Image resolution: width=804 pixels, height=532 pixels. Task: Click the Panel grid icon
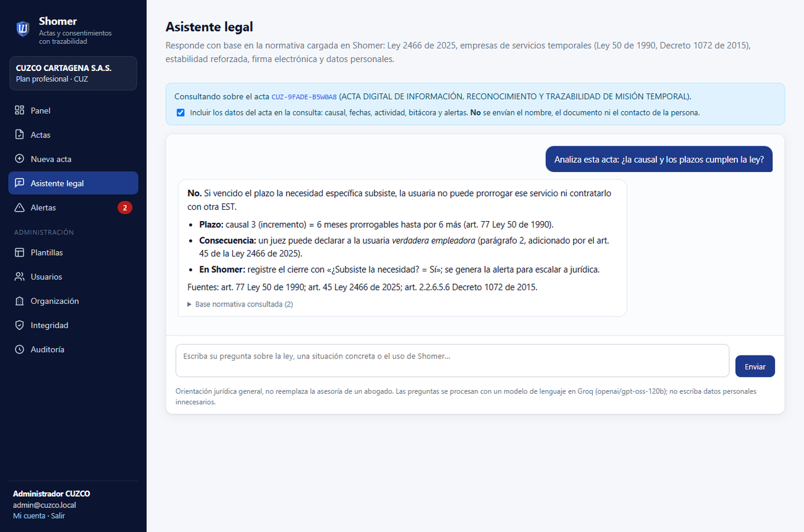tap(19, 111)
